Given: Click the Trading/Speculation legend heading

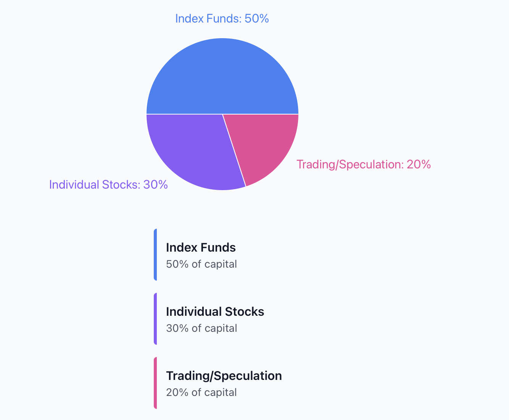Looking at the screenshot, I should pyautogui.click(x=224, y=376).
